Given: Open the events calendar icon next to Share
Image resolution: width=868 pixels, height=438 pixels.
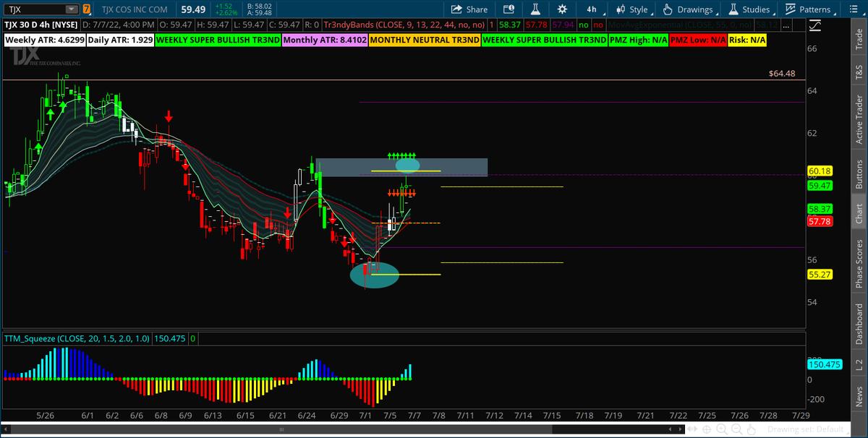Looking at the screenshot, I should pos(510,9).
